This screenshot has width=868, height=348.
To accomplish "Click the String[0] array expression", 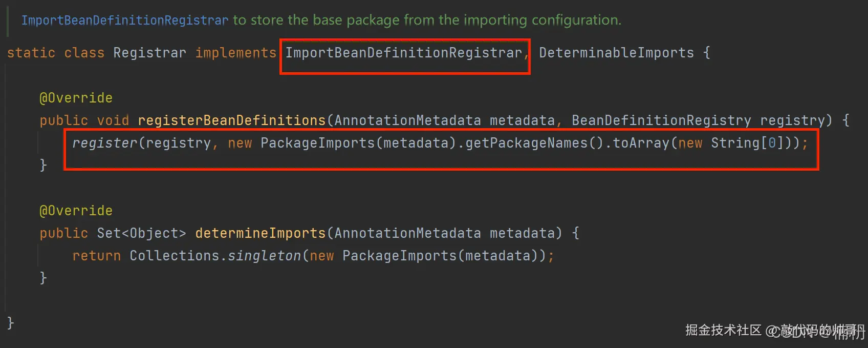I will (747, 143).
